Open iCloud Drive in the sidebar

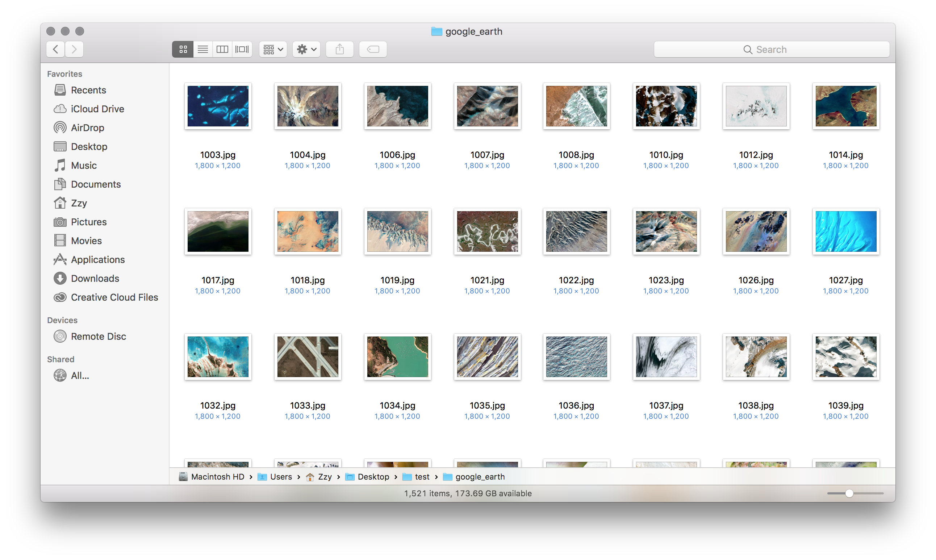click(x=89, y=109)
